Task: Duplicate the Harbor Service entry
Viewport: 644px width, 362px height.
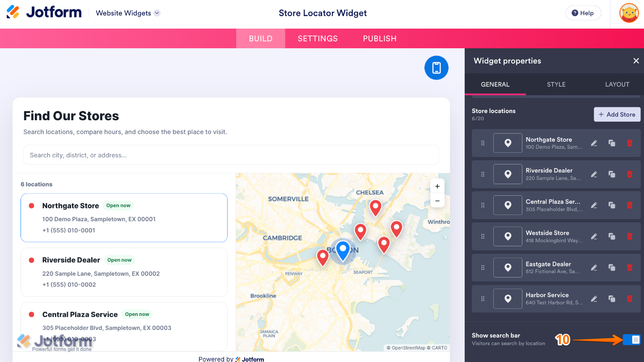Action: pyautogui.click(x=612, y=299)
